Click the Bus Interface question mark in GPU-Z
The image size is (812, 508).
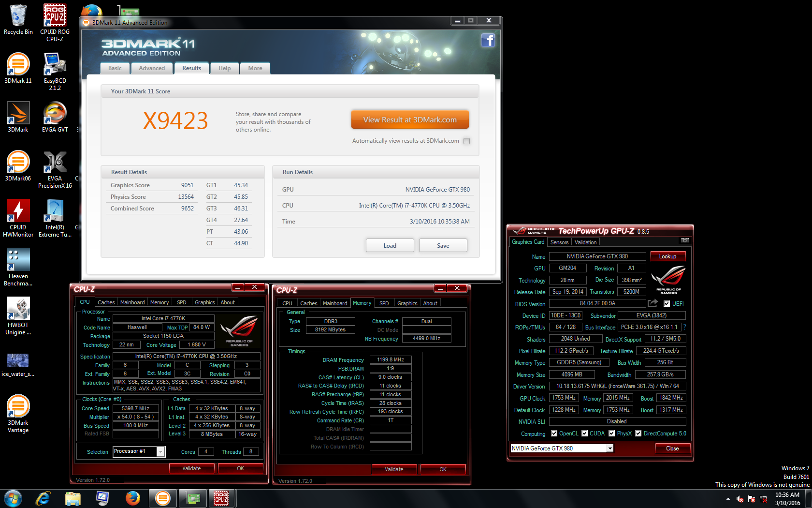pyautogui.click(x=684, y=327)
